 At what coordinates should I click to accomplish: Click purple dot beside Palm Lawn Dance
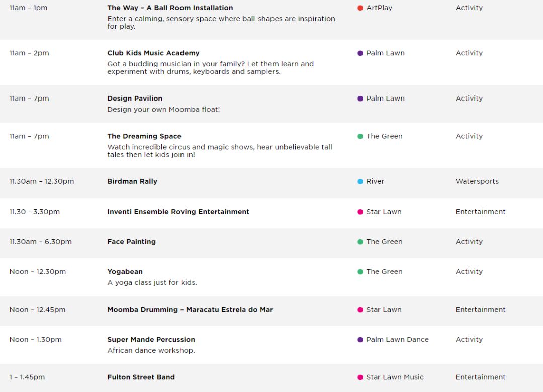click(360, 340)
